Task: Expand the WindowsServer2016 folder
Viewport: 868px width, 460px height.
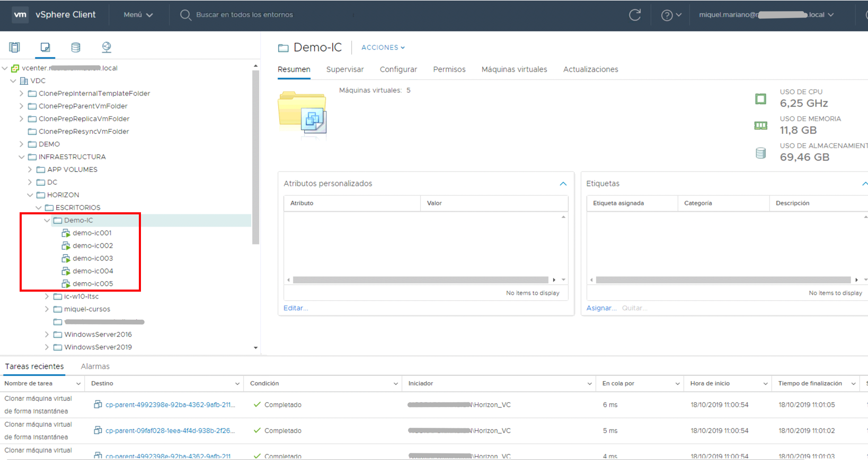Action: coord(47,335)
